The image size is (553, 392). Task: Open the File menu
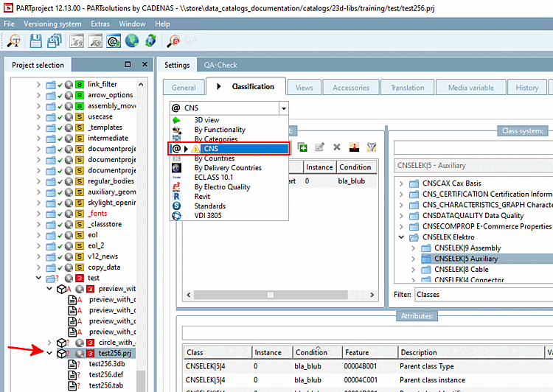tap(9, 24)
